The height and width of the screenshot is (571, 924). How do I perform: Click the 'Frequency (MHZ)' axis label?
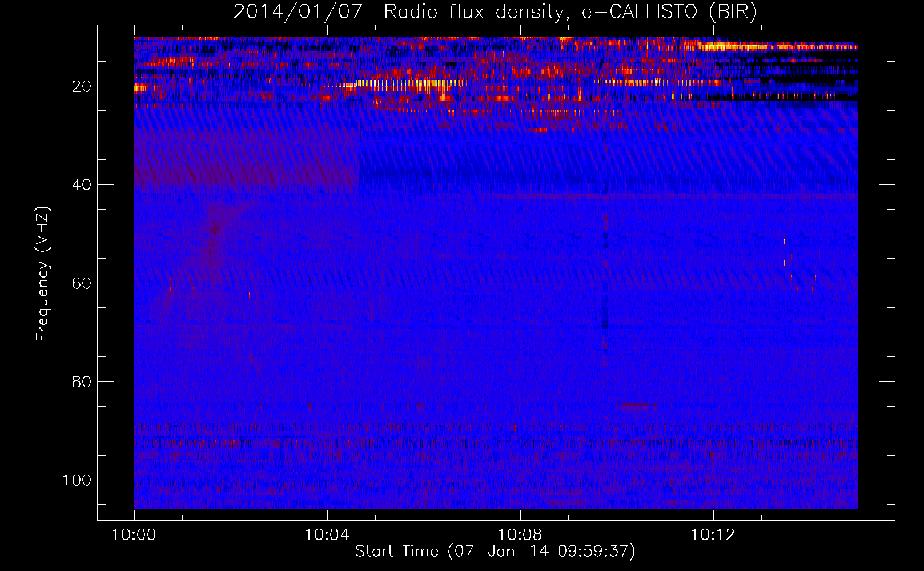coord(43,274)
